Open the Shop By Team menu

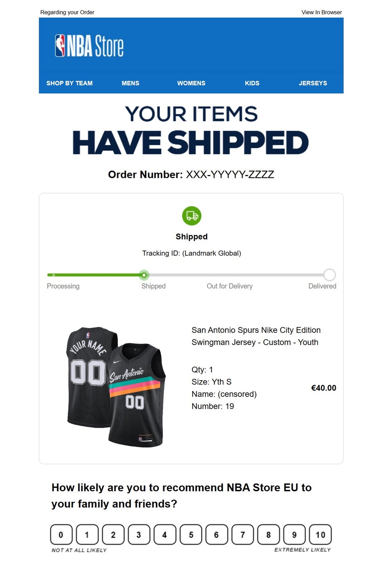pos(69,83)
